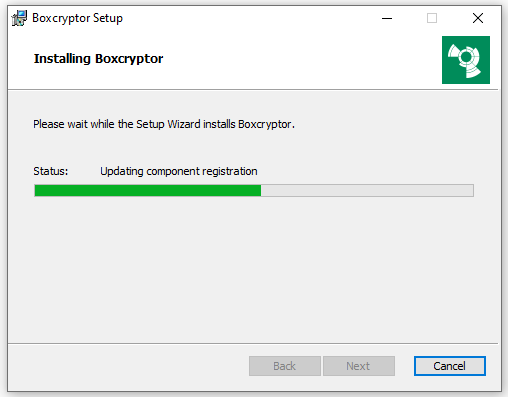Viewport: 508px width, 397px height.
Task: Click the Installing Boxcryptor heading
Action: click(98, 59)
